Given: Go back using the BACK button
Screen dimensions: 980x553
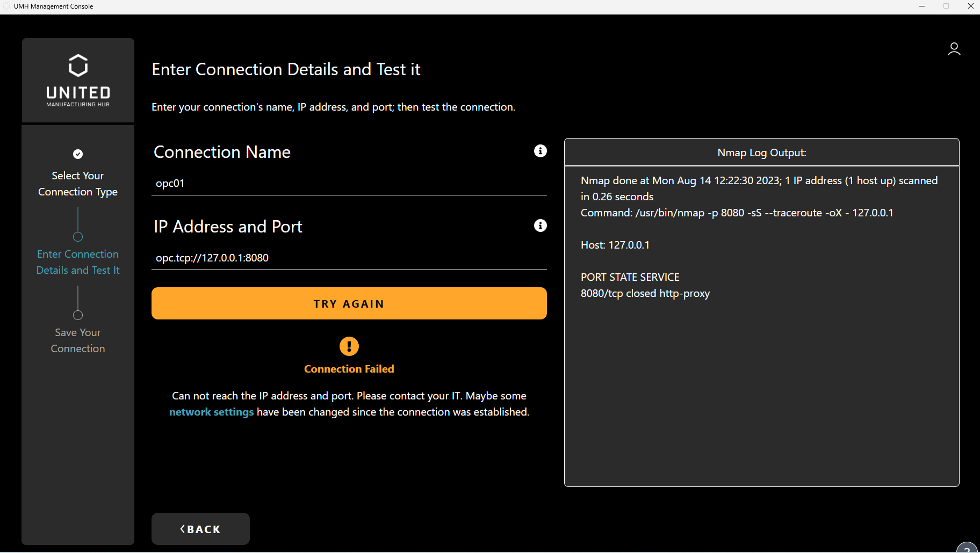Looking at the screenshot, I should (200, 529).
